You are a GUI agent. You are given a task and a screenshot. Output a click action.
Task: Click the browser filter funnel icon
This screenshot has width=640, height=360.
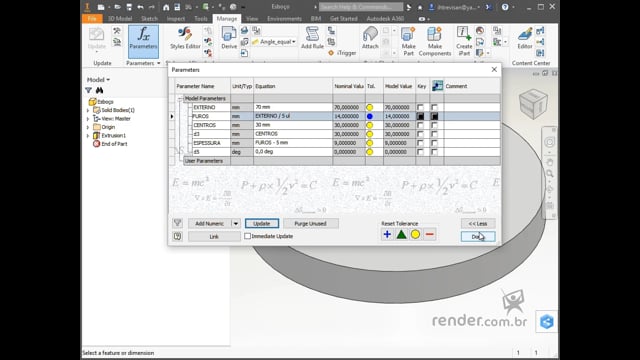pos(89,90)
